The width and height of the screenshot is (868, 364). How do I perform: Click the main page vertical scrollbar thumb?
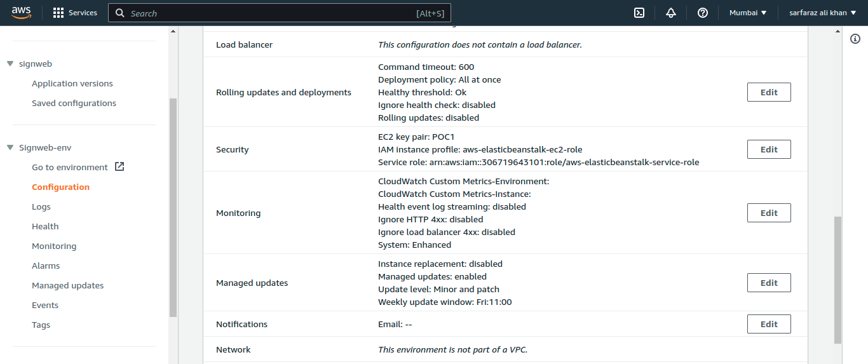[837, 280]
